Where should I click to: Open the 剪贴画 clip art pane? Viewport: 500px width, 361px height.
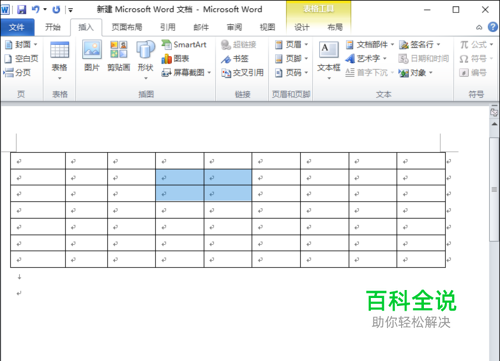pyautogui.click(x=119, y=56)
